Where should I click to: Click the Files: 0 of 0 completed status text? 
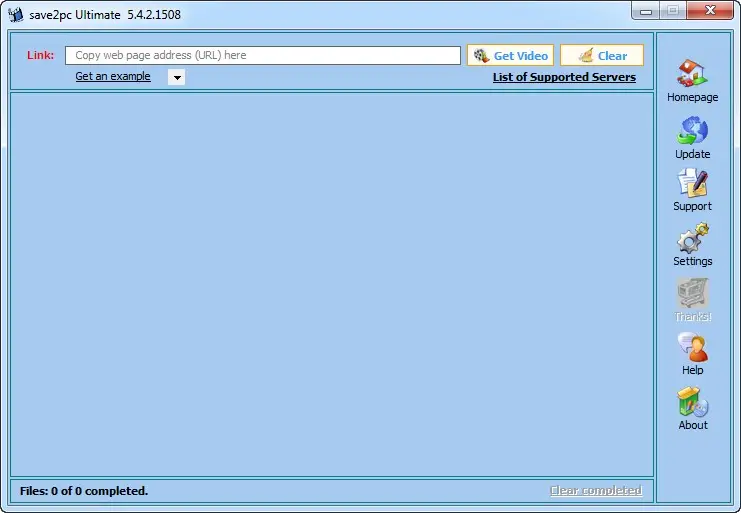[x=84, y=491]
